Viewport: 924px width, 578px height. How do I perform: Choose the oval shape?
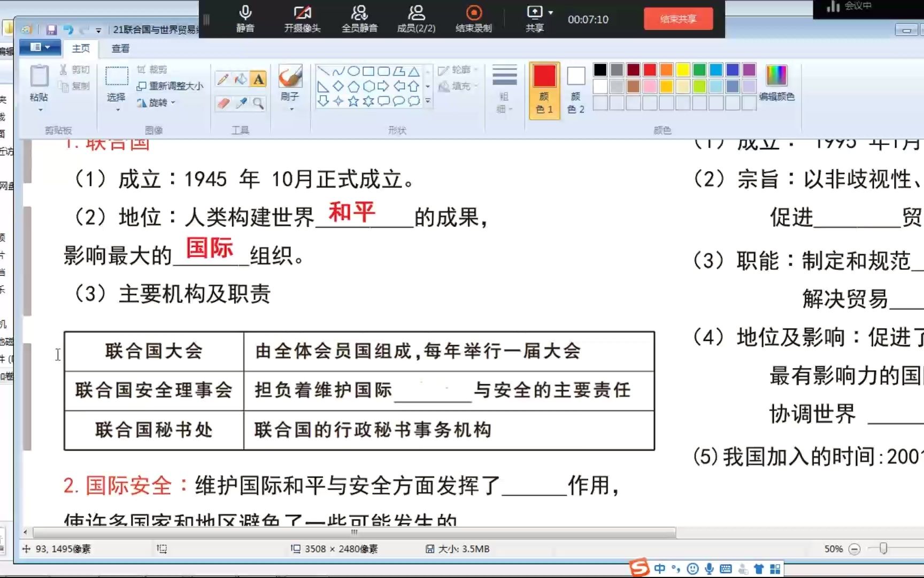(x=353, y=71)
